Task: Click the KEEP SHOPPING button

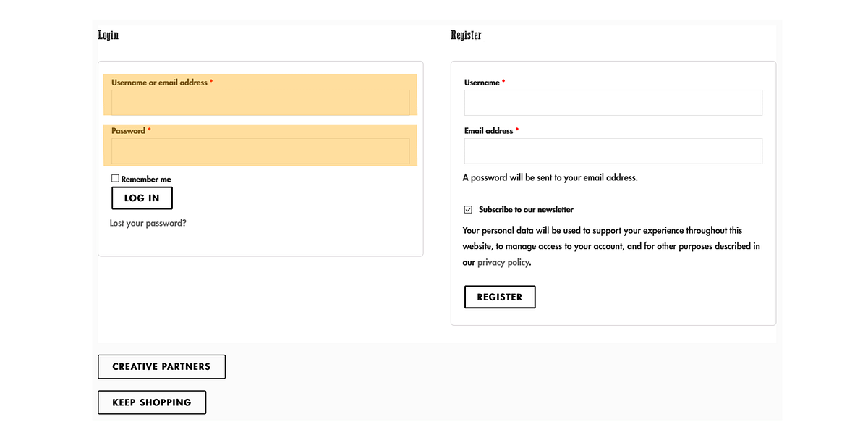Action: pyautogui.click(x=152, y=402)
